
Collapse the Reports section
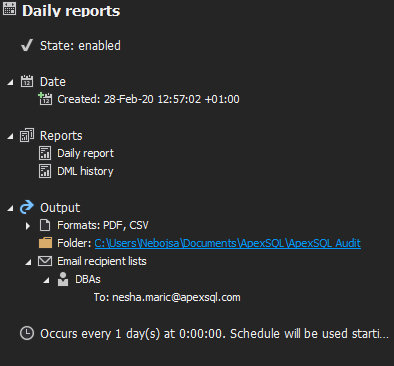tap(11, 136)
